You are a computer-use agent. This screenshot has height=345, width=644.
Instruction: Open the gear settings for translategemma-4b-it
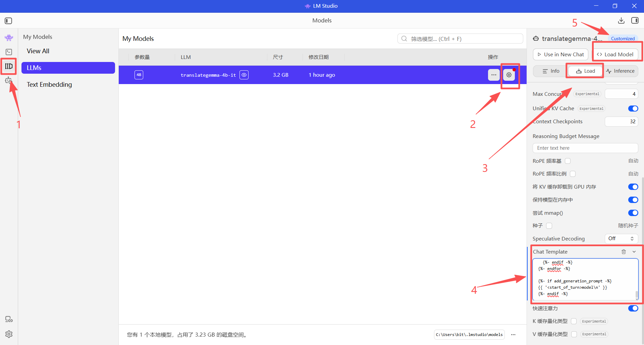click(x=509, y=75)
